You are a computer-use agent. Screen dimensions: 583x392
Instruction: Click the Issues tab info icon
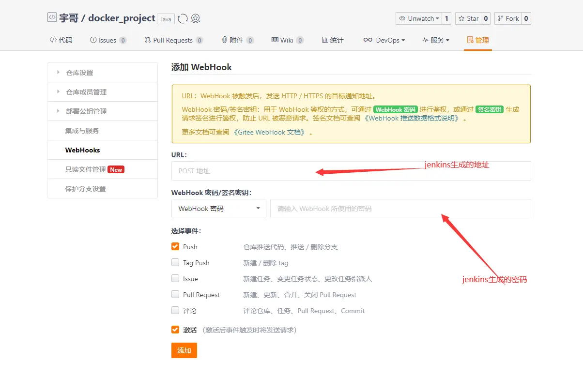pos(93,40)
